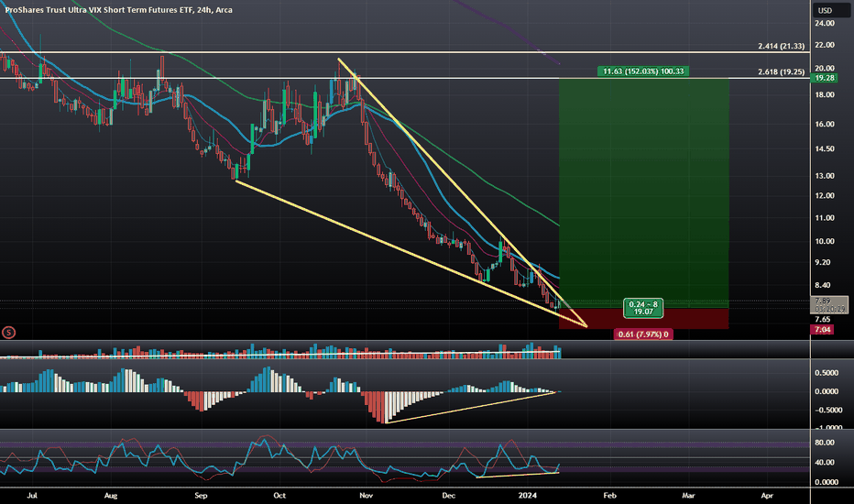Click the 12.00 price scale value
The width and height of the screenshot is (854, 504).
click(824, 195)
